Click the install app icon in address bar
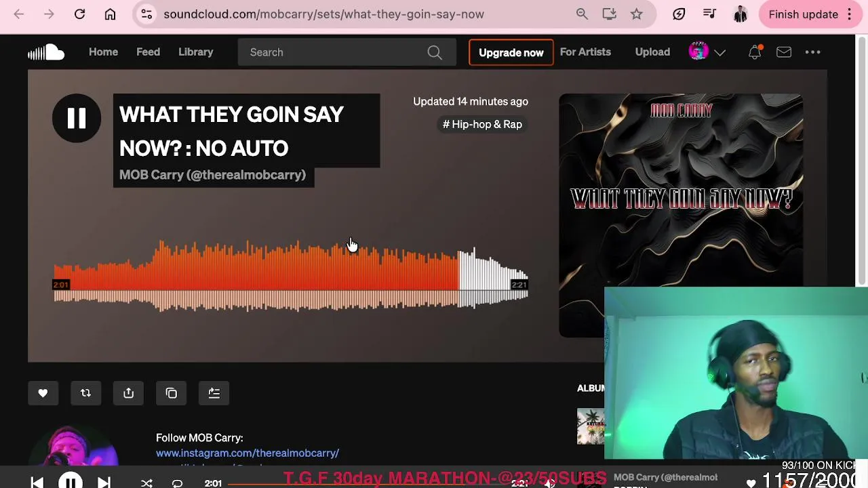Image resolution: width=868 pixels, height=488 pixels. 609,14
